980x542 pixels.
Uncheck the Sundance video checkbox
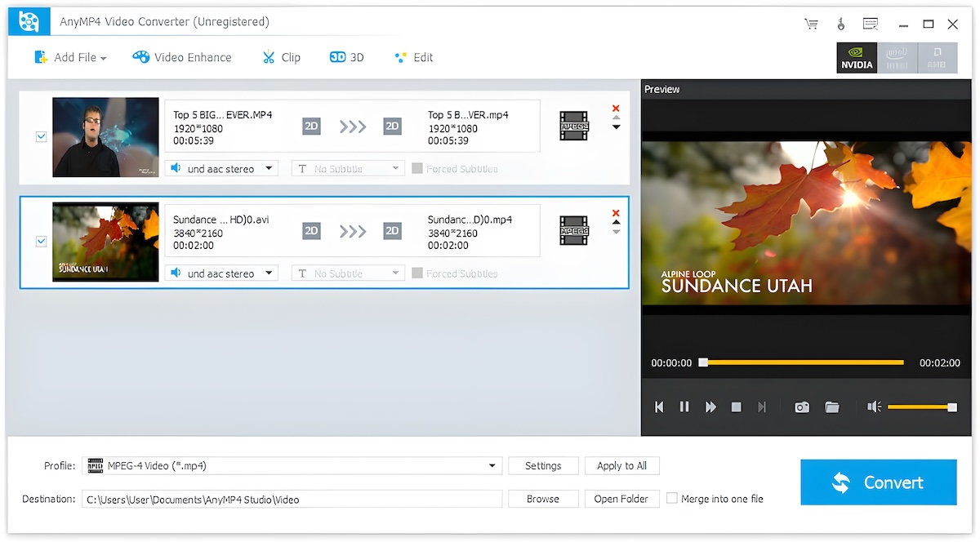tap(42, 242)
